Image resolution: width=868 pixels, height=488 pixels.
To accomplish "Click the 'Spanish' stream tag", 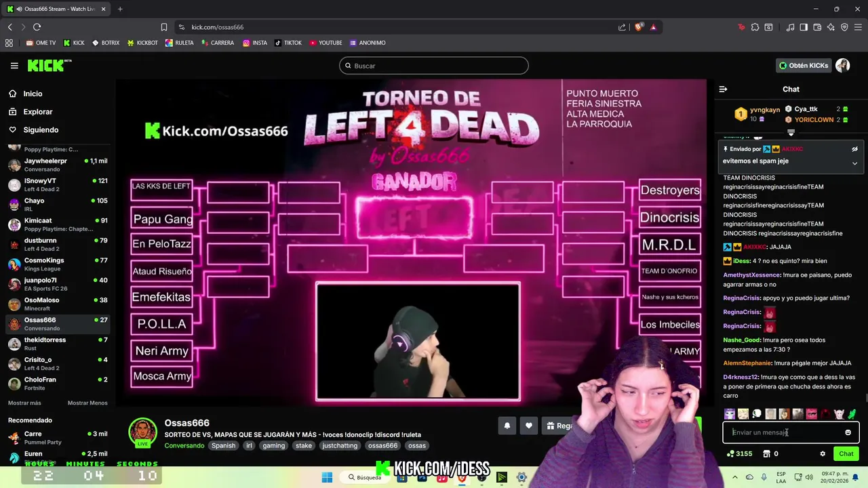I will click(223, 445).
